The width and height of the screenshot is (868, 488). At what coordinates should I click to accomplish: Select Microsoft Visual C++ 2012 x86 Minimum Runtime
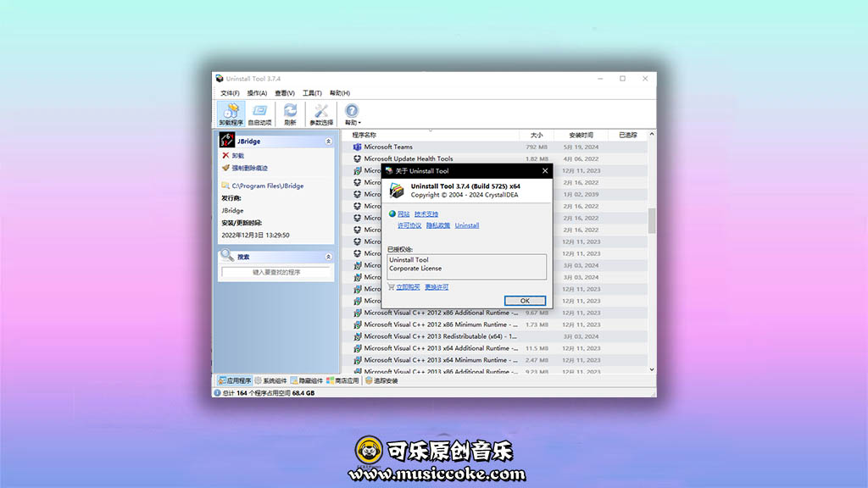(x=495, y=324)
